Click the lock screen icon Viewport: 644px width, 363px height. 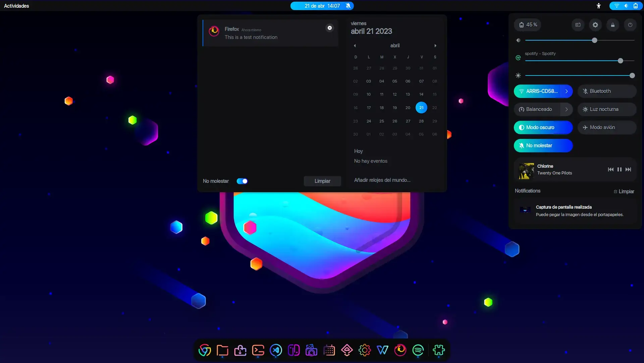pos(612,25)
